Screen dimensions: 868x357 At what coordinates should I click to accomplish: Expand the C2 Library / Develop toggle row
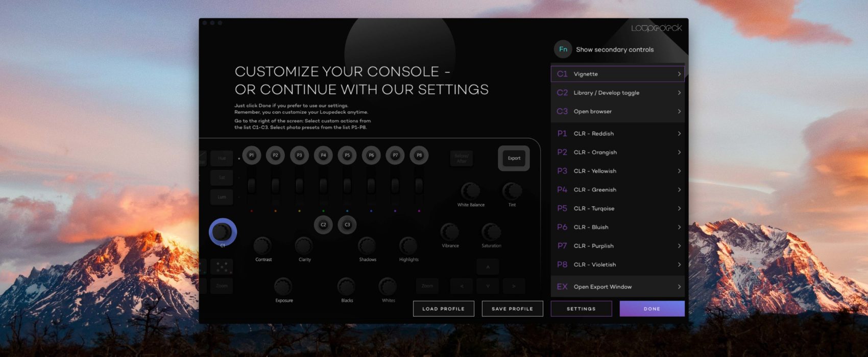pos(618,93)
